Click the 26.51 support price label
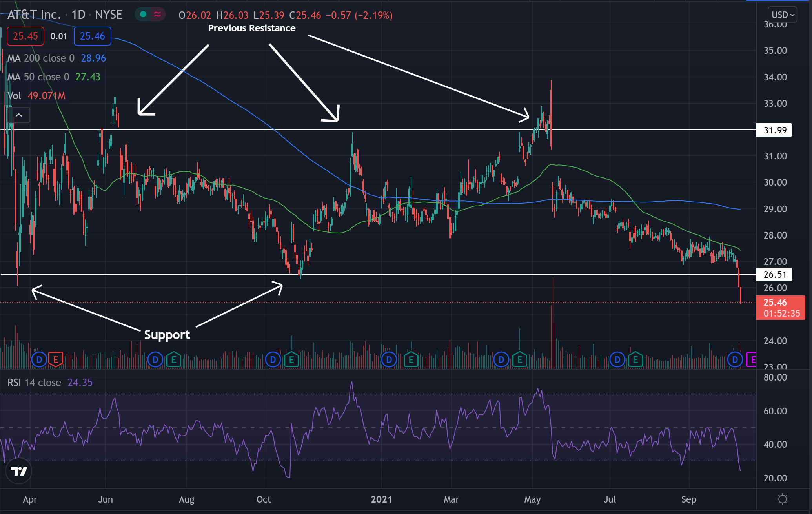Screen dimensions: 812x514 [774, 275]
